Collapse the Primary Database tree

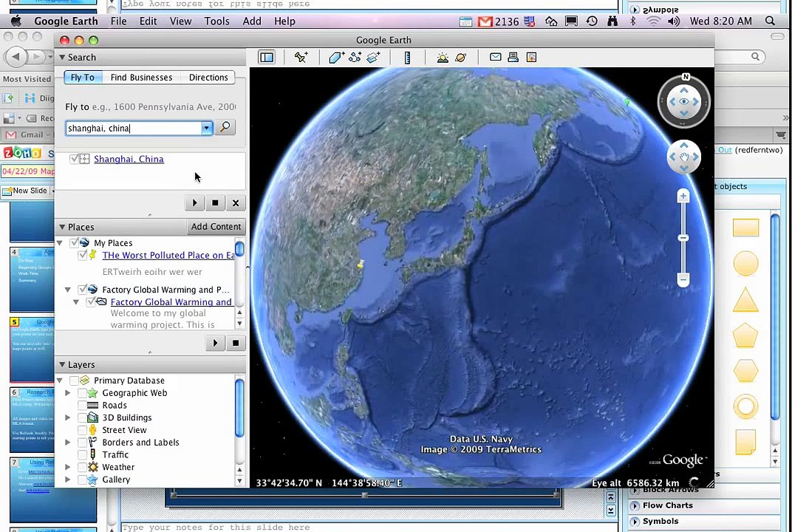click(60, 381)
